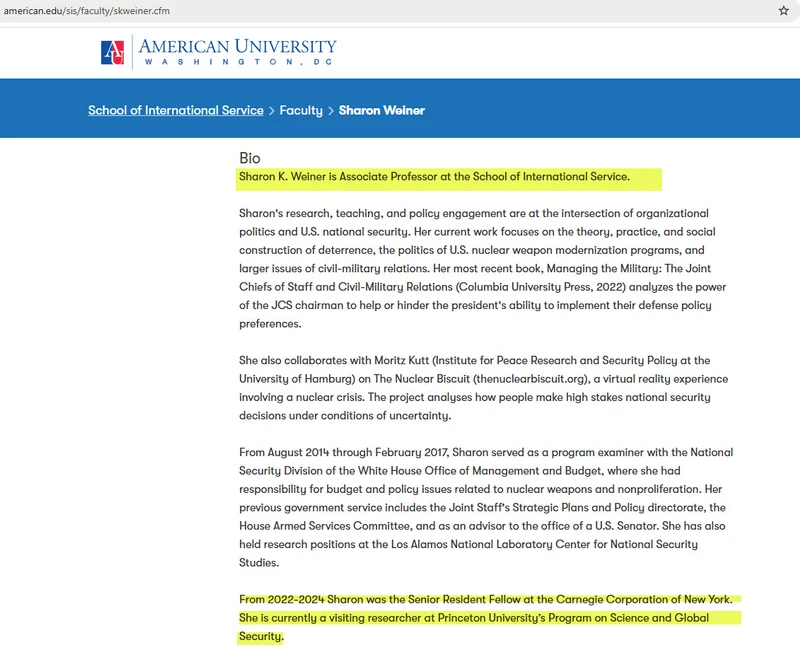Bookmark this page with the star icon
Viewport: 800px width, 657px height.
point(784,11)
